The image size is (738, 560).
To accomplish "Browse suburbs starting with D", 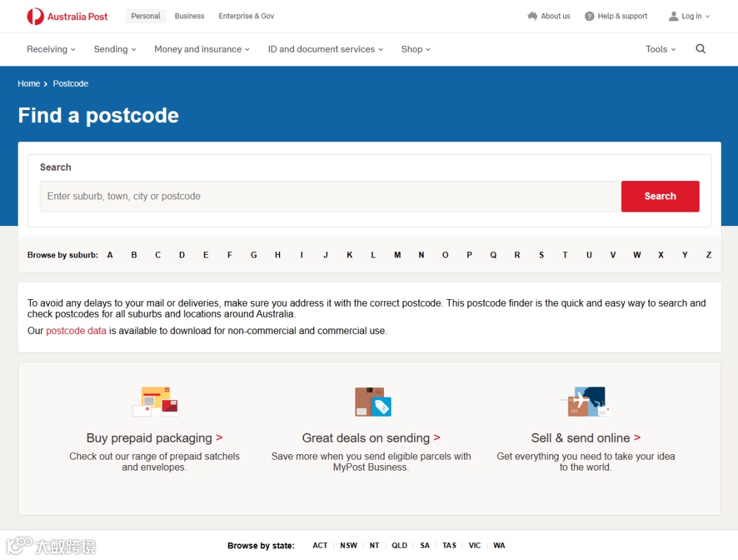I will pos(182,255).
